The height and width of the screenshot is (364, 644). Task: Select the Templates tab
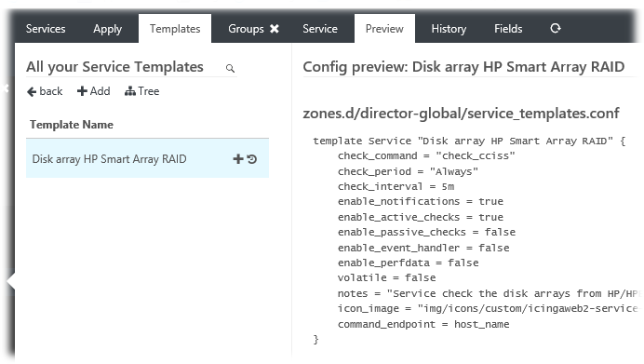[x=175, y=29]
